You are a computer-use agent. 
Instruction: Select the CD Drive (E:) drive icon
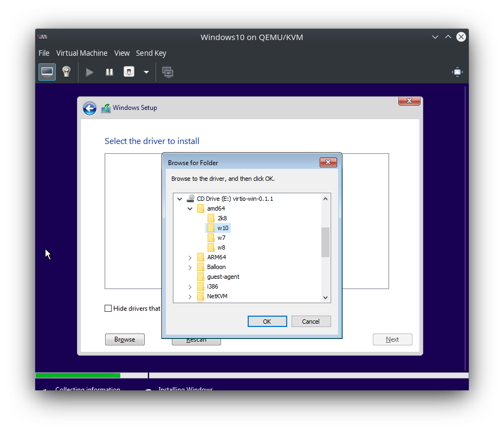(x=191, y=199)
